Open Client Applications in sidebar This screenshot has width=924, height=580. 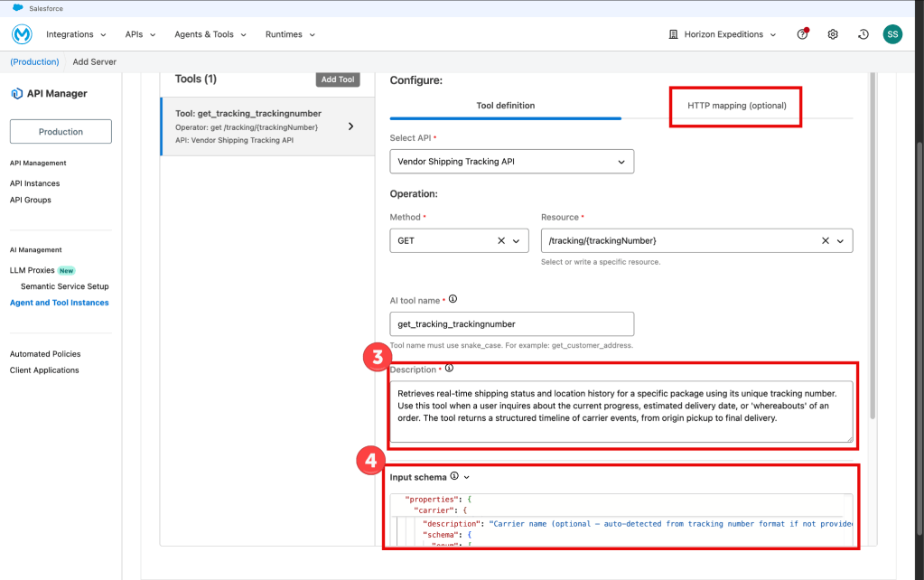point(44,370)
